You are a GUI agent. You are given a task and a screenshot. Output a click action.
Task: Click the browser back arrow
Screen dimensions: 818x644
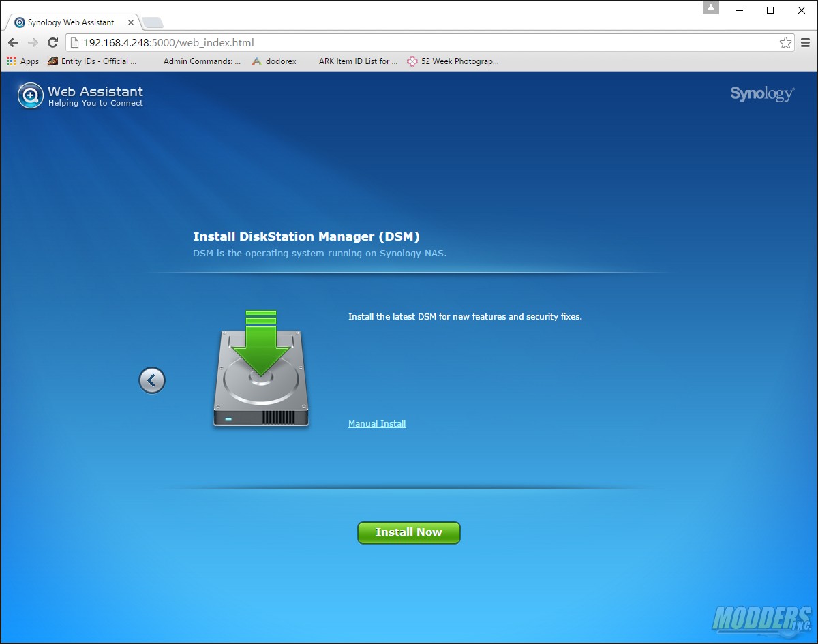(13, 43)
